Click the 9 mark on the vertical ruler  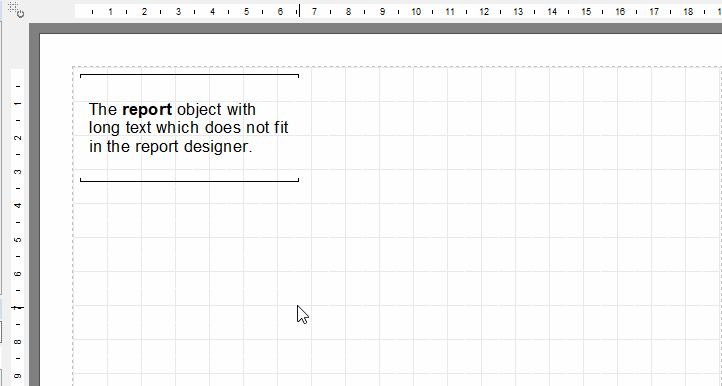[17, 375]
